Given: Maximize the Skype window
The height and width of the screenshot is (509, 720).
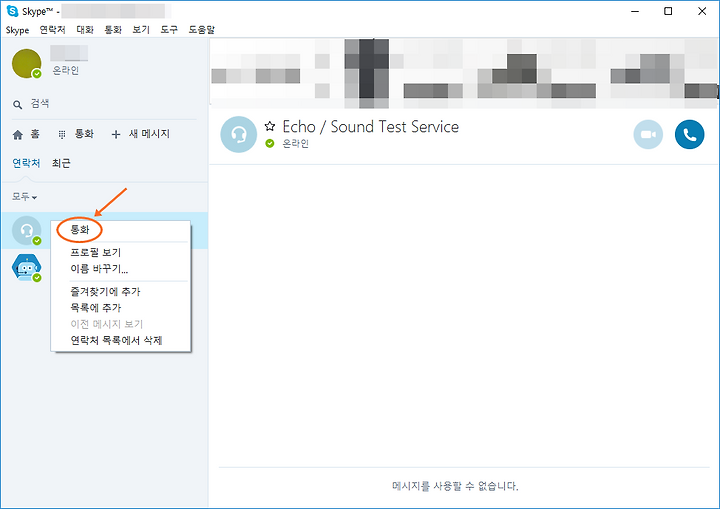Looking at the screenshot, I should point(668,11).
